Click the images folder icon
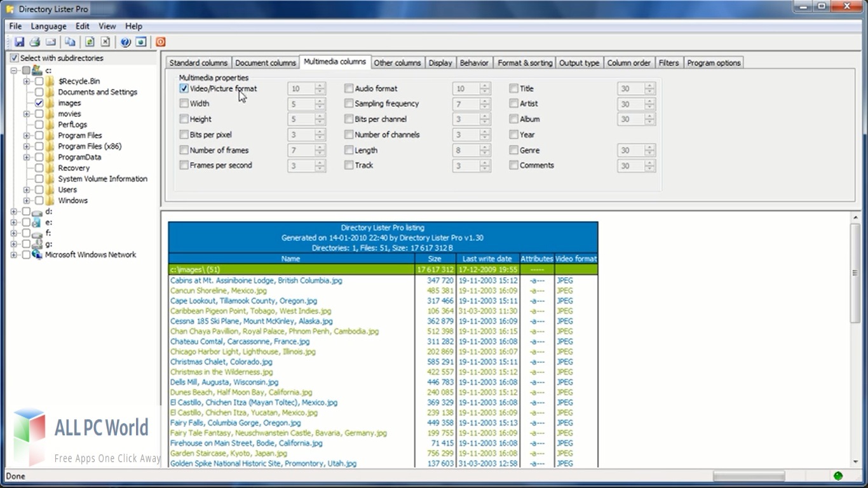 pos(50,103)
